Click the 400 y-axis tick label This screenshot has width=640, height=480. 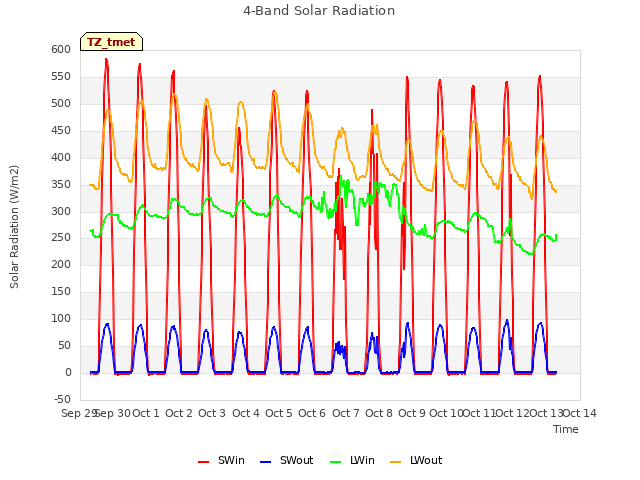click(61, 157)
